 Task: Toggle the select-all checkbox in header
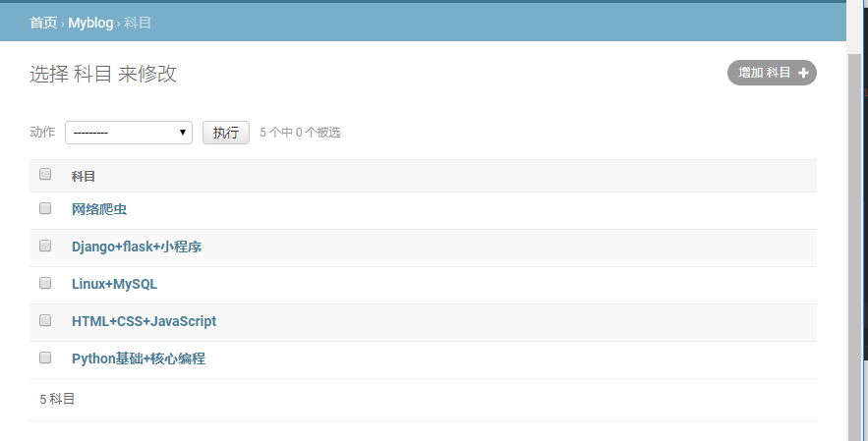pos(45,174)
